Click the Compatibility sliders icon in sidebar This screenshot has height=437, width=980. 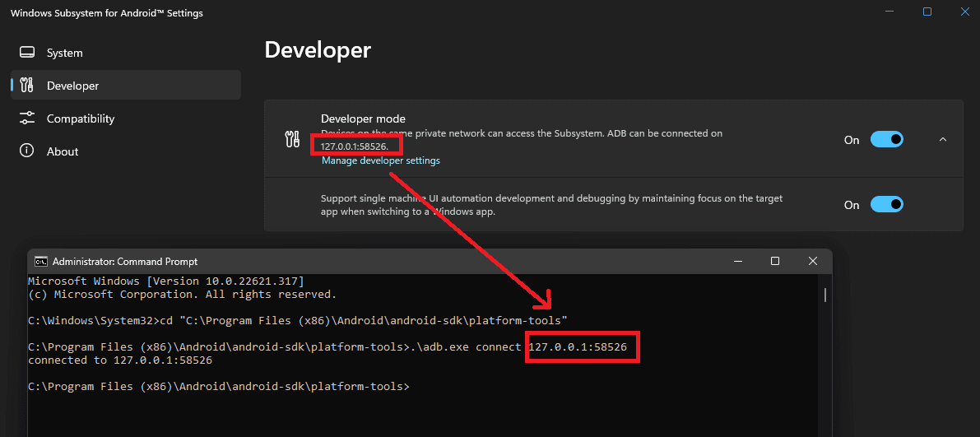(26, 119)
